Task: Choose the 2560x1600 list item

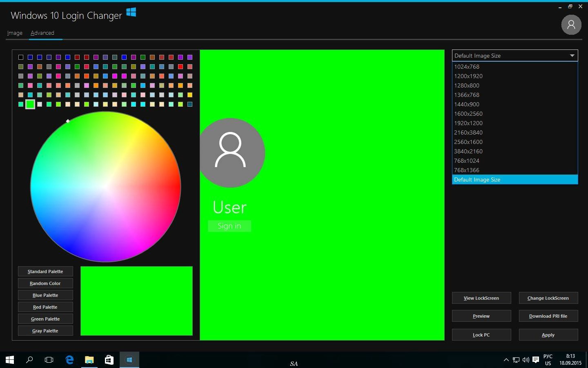Action: pyautogui.click(x=515, y=142)
